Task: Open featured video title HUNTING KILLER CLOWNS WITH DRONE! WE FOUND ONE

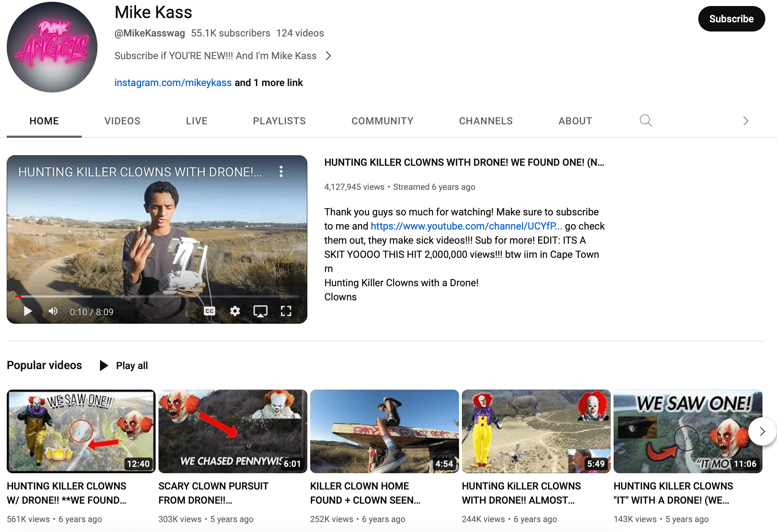Action: tap(464, 162)
